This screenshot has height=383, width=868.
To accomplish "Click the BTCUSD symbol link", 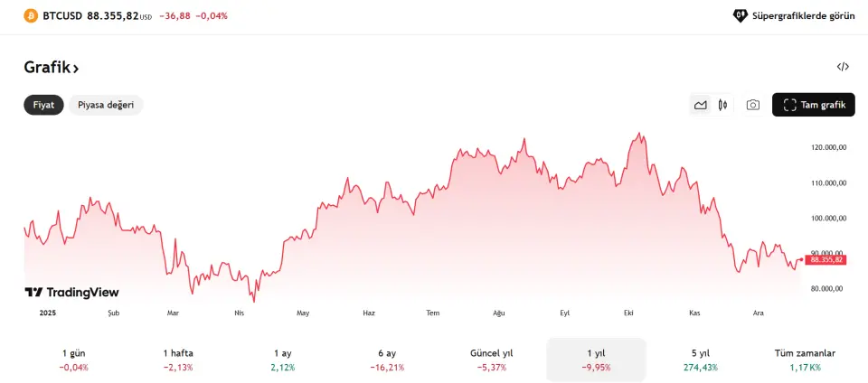I will [62, 15].
